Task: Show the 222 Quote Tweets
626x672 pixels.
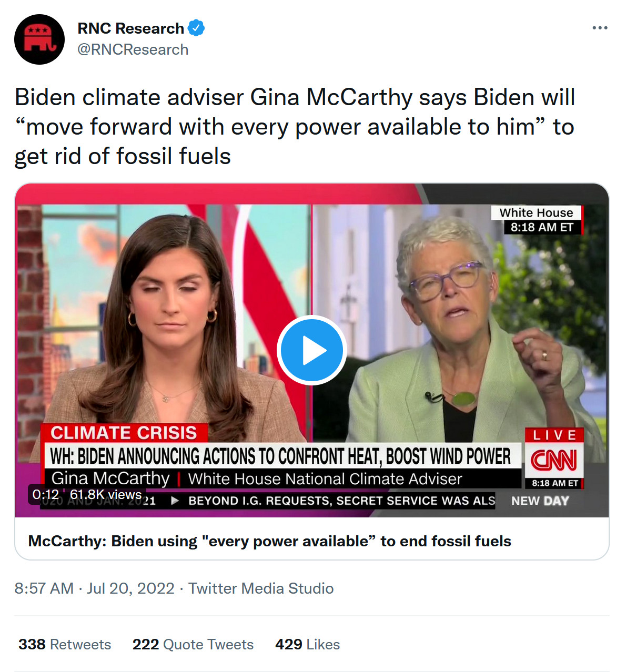Action: point(193,644)
